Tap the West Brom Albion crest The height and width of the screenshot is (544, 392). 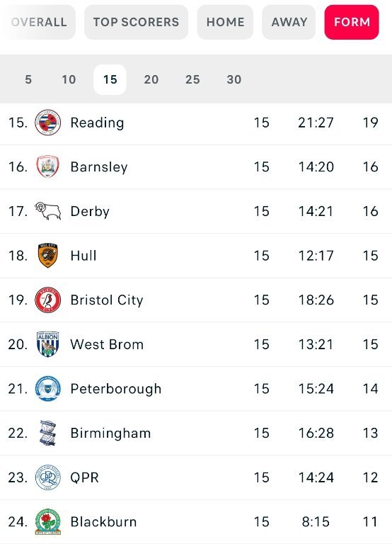point(48,344)
